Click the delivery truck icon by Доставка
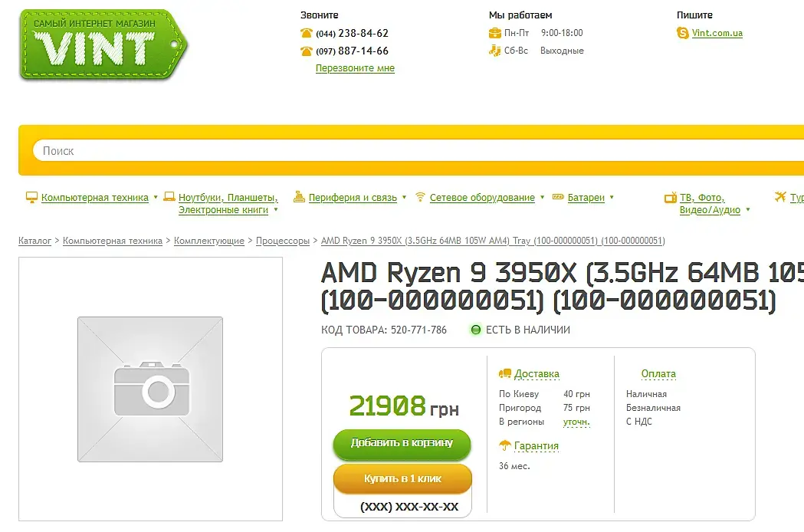Image resolution: width=804 pixels, height=532 pixels. [x=505, y=374]
